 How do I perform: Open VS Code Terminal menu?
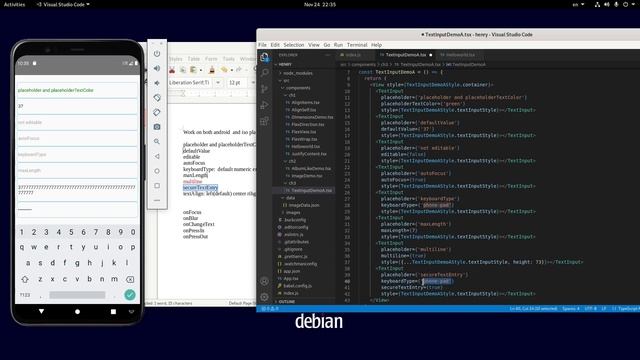pyautogui.click(x=357, y=45)
